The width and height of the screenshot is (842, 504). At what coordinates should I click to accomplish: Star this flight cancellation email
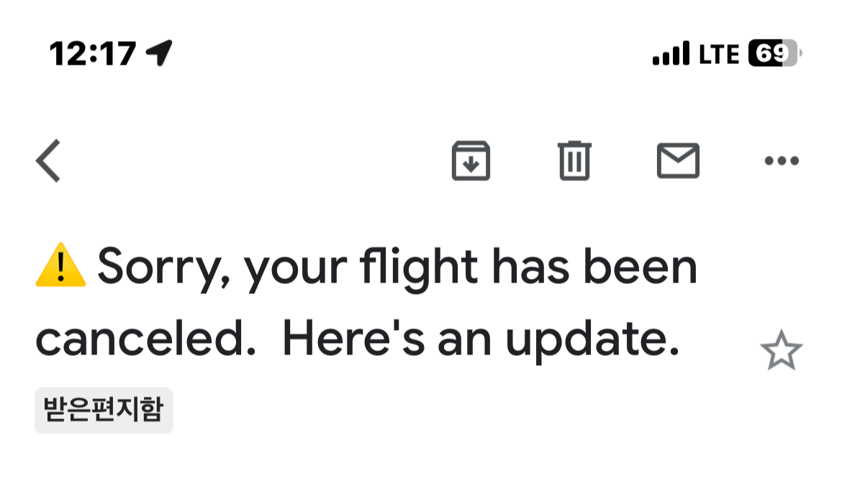781,352
